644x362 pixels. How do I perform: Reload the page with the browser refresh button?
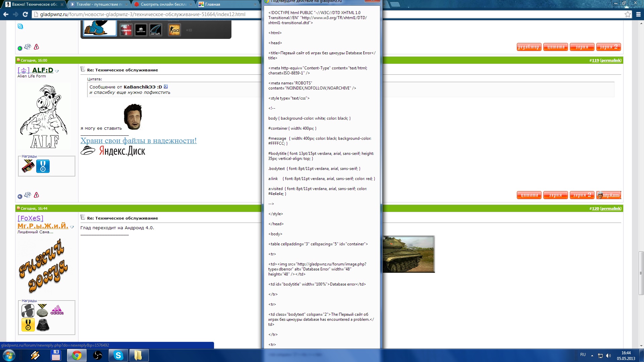pyautogui.click(x=25, y=14)
